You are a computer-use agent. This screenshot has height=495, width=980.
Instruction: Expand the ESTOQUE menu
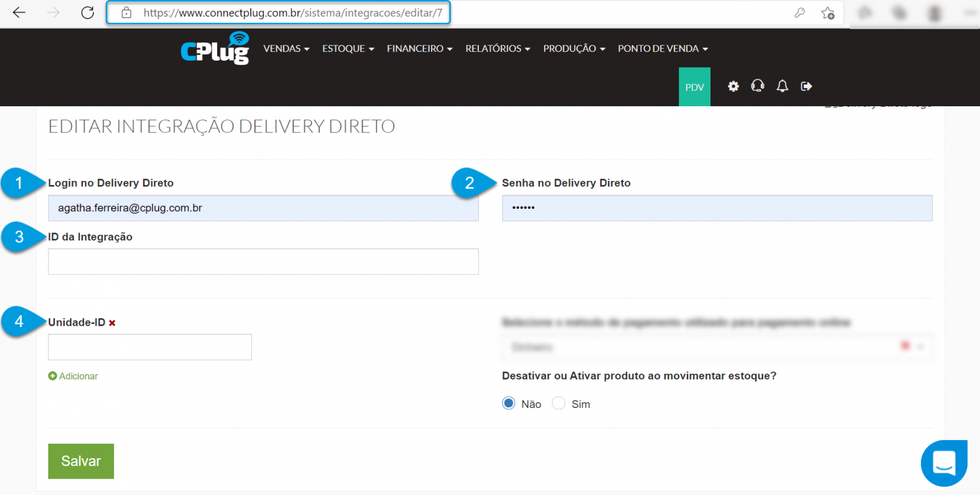pyautogui.click(x=348, y=48)
